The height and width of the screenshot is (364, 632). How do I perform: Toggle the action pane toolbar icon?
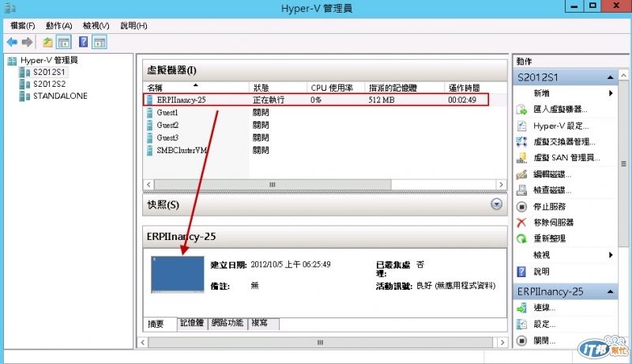pos(100,42)
